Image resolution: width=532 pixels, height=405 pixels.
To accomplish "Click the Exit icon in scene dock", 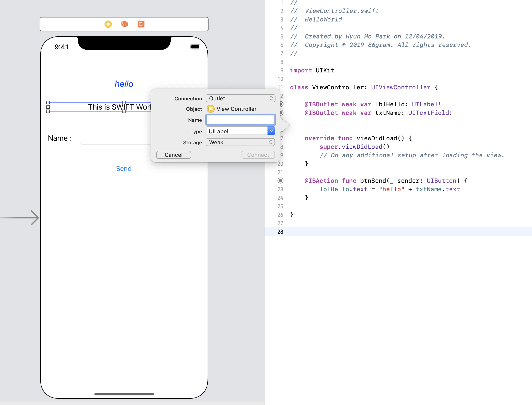I will click(141, 24).
